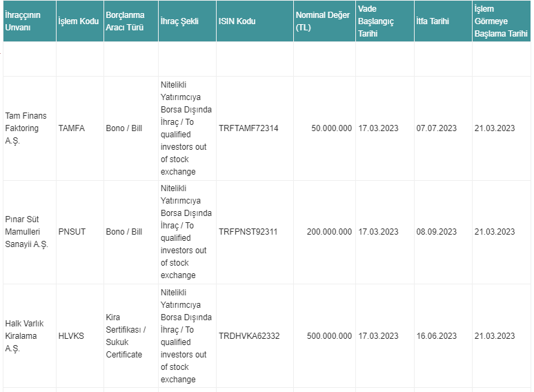
Task: Click the İşlem Görmeye Başlama Tarihi header
Action: pyautogui.click(x=502, y=21)
